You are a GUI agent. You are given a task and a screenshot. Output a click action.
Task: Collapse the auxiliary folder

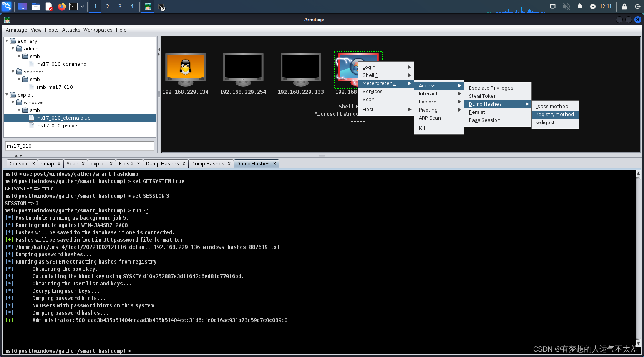(x=7, y=41)
